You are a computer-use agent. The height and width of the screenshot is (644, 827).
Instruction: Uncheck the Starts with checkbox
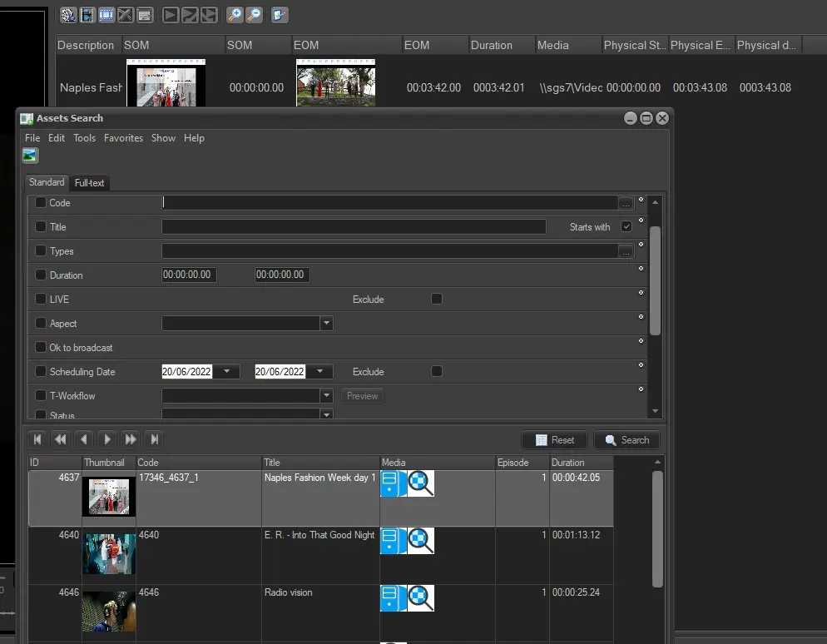[x=626, y=226]
